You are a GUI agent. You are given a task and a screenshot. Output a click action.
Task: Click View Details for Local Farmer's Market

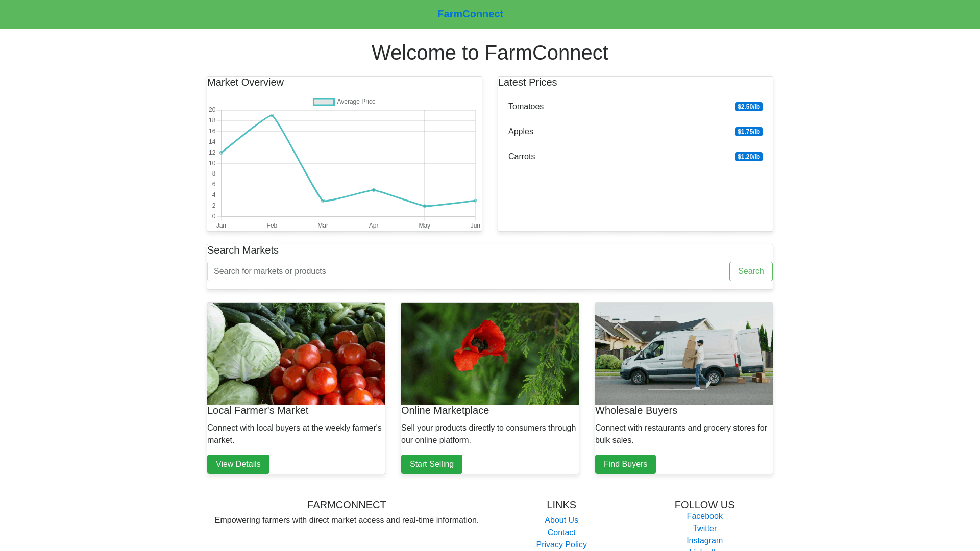coord(238,464)
